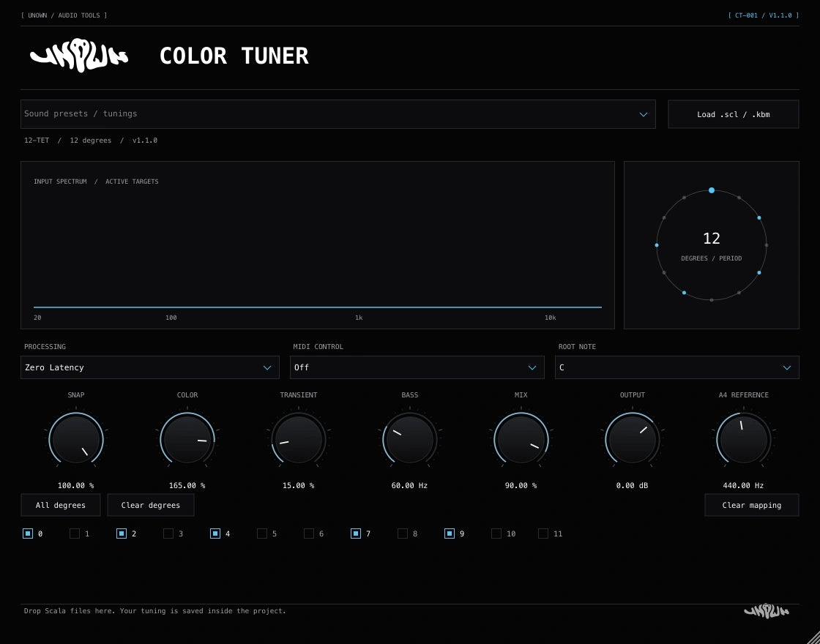Click the TRANSIENT knob
Viewport: 820px width, 644px height.
[299, 439]
